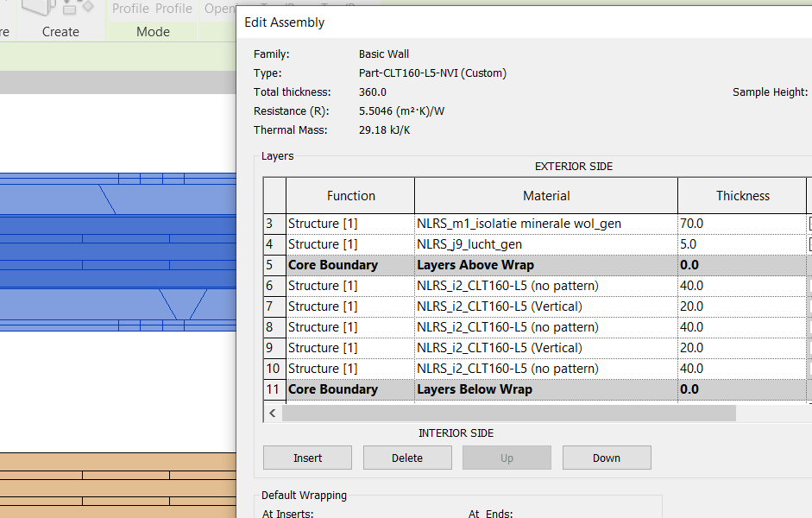This screenshot has width=812, height=518.
Task: Click the Create panel label
Action: (60, 32)
